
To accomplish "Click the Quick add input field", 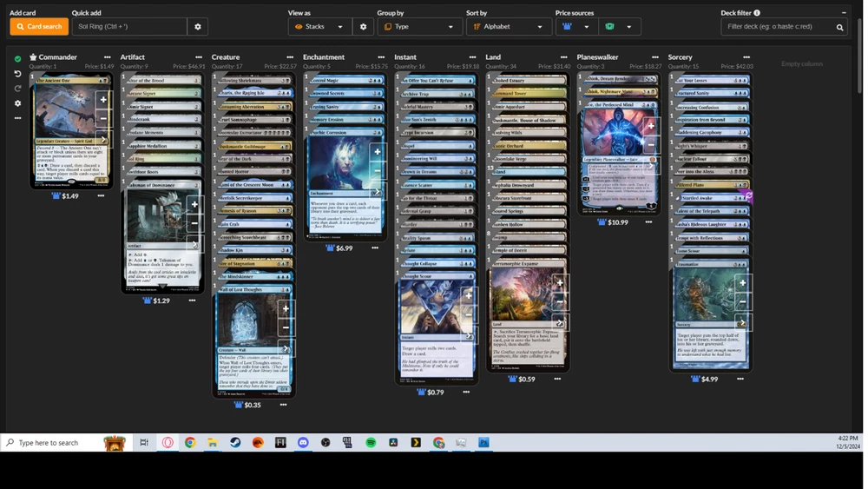I will click(x=130, y=27).
